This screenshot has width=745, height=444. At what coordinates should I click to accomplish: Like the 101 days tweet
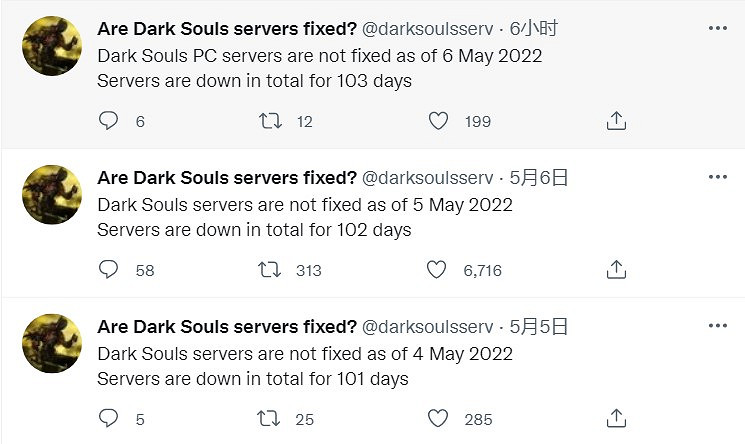tap(437, 419)
